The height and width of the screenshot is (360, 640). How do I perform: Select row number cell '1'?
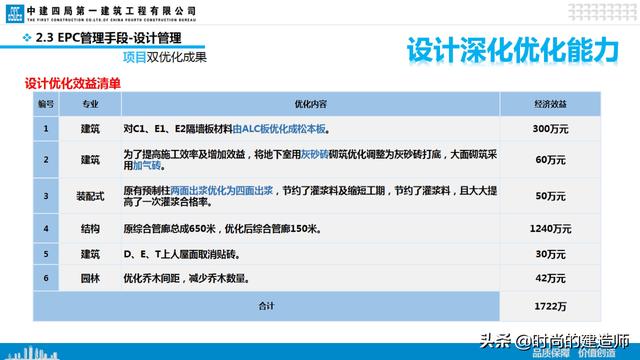[46, 129]
